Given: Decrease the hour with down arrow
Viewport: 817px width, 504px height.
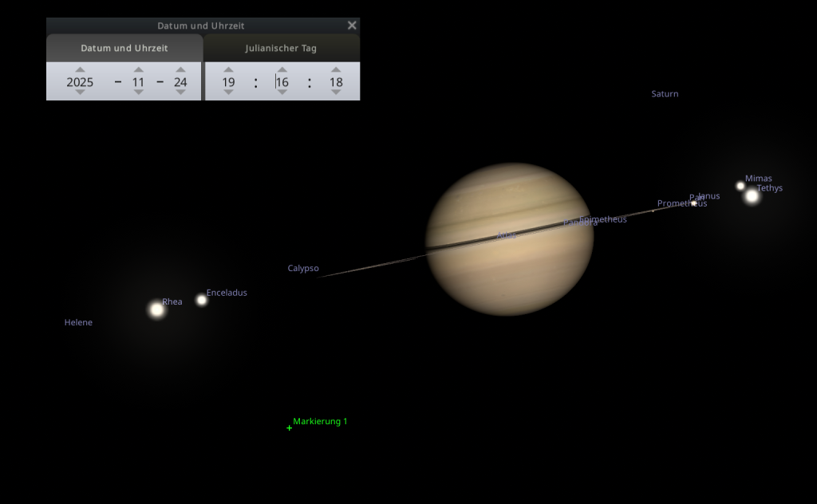Looking at the screenshot, I should point(229,93).
